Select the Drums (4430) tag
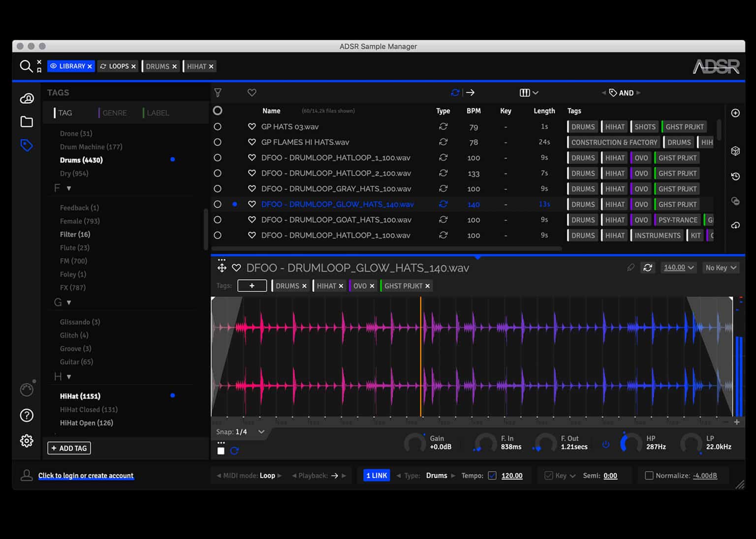 tap(81, 160)
